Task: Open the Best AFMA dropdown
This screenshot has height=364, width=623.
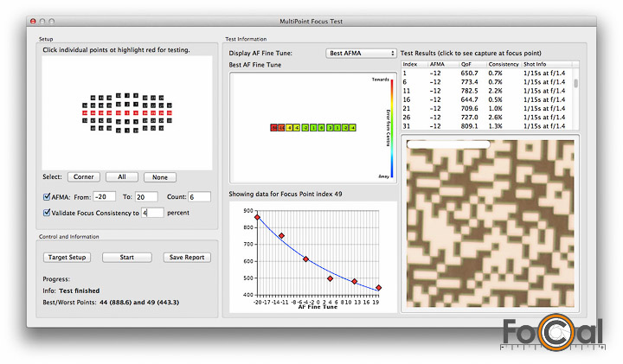Action: tap(361, 54)
